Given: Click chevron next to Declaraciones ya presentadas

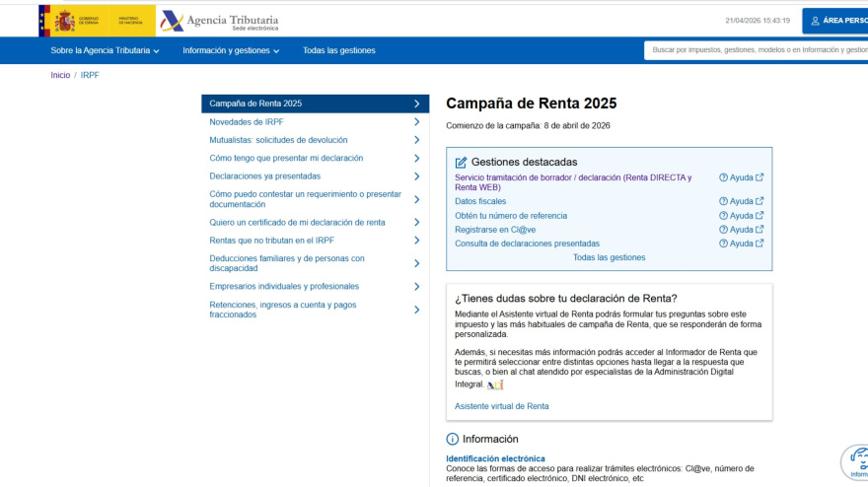Looking at the screenshot, I should pos(417,176).
